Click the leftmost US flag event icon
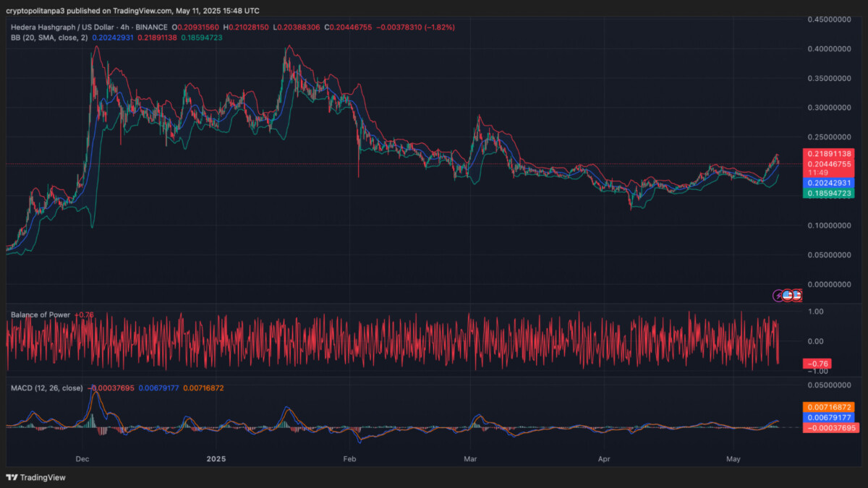 pos(788,295)
